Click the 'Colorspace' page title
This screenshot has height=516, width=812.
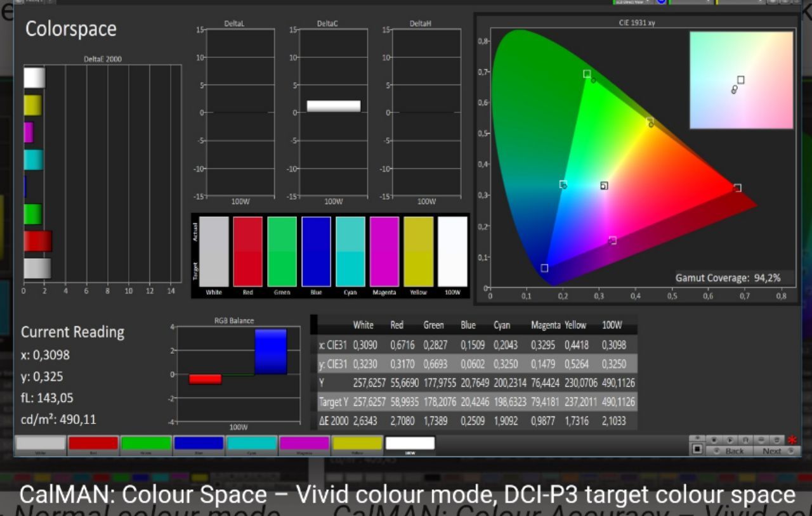coord(71,29)
